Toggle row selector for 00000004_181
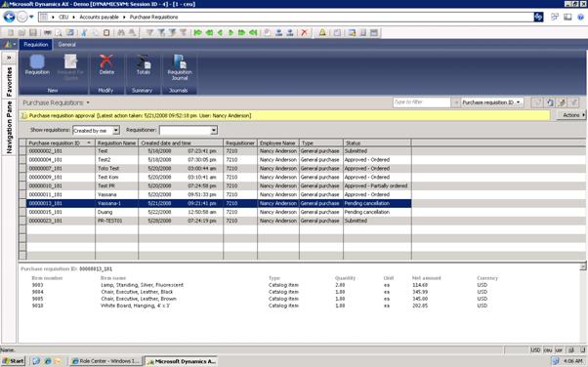Viewport: 588px width, 367px height. tap(22, 160)
